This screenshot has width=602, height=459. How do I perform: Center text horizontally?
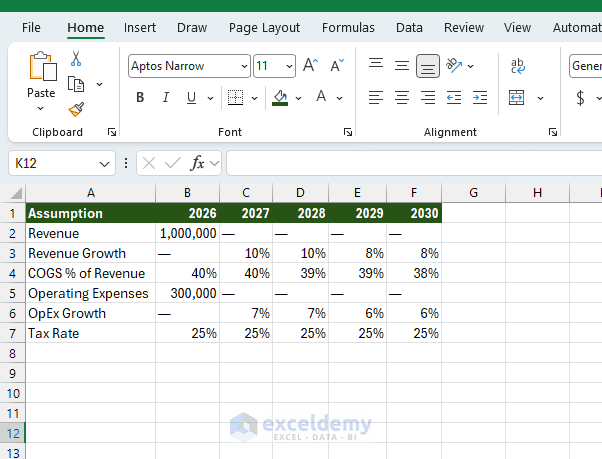click(402, 97)
